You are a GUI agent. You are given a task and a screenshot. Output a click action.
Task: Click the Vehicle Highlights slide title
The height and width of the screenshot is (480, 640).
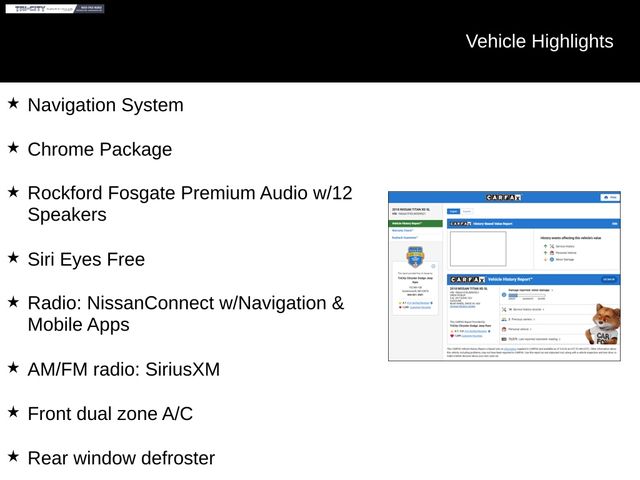(x=539, y=41)
